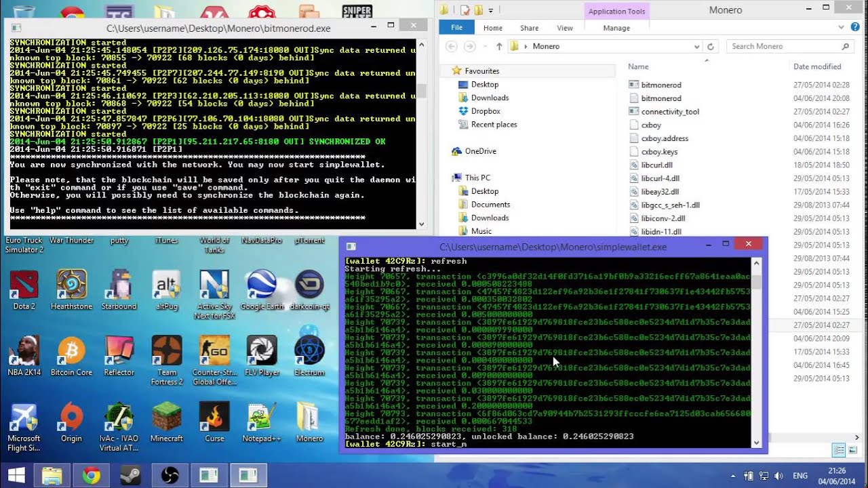Switch Explorer to large icons view

pyautogui.click(x=851, y=451)
